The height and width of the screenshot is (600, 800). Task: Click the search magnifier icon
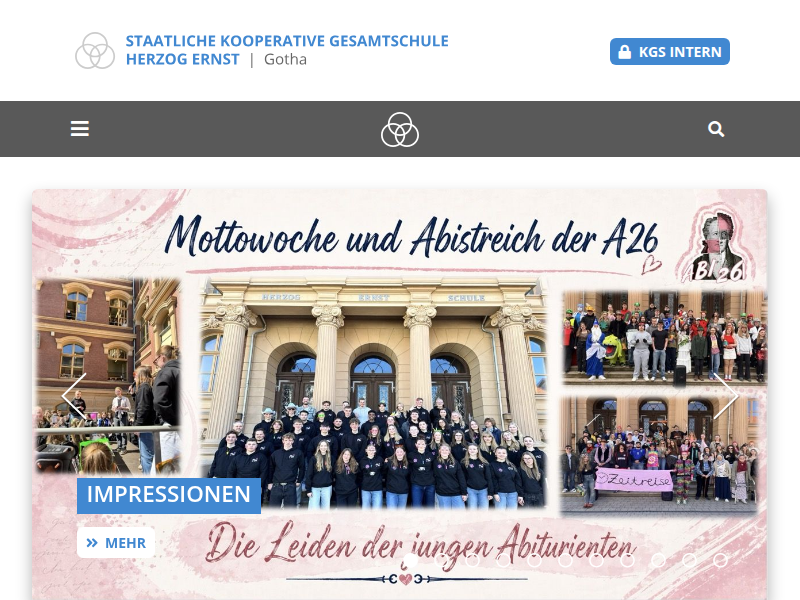(x=716, y=129)
